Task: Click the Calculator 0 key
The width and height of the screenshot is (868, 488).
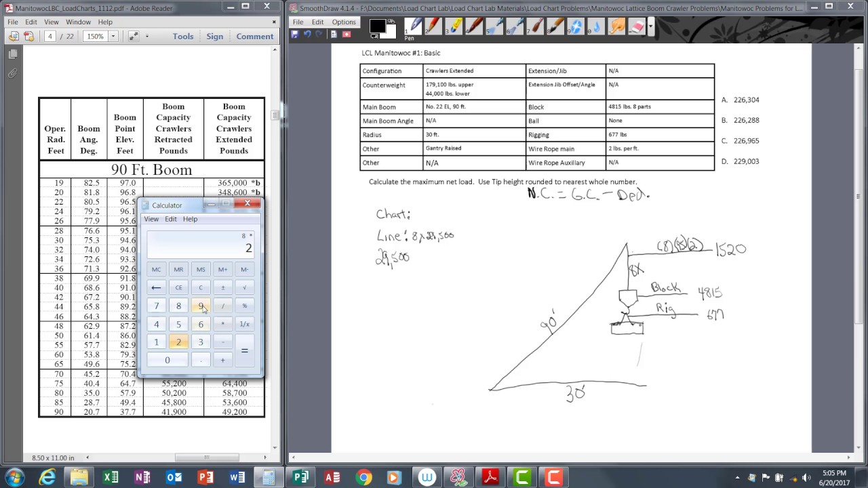Action: (167, 360)
